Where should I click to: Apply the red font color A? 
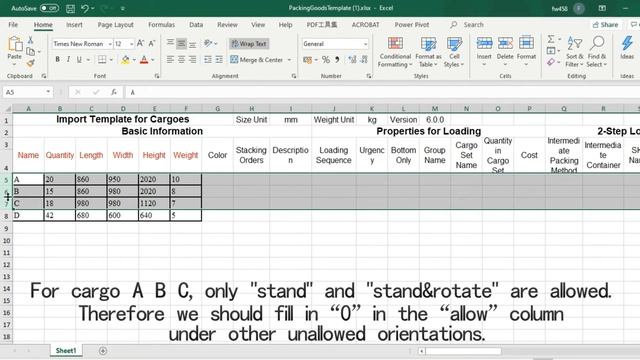[x=144, y=60]
